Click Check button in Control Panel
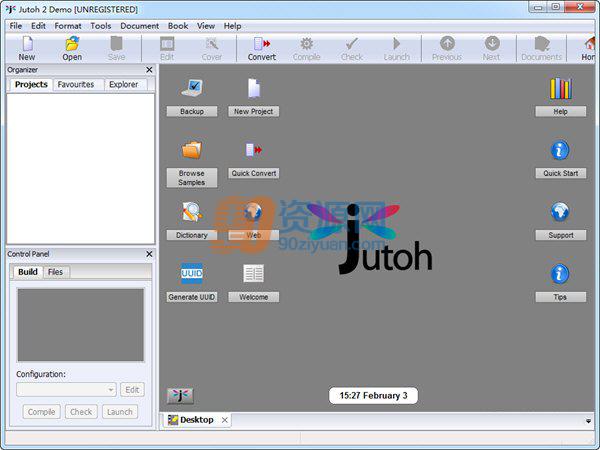The width and height of the screenshot is (600, 450). coord(81,412)
